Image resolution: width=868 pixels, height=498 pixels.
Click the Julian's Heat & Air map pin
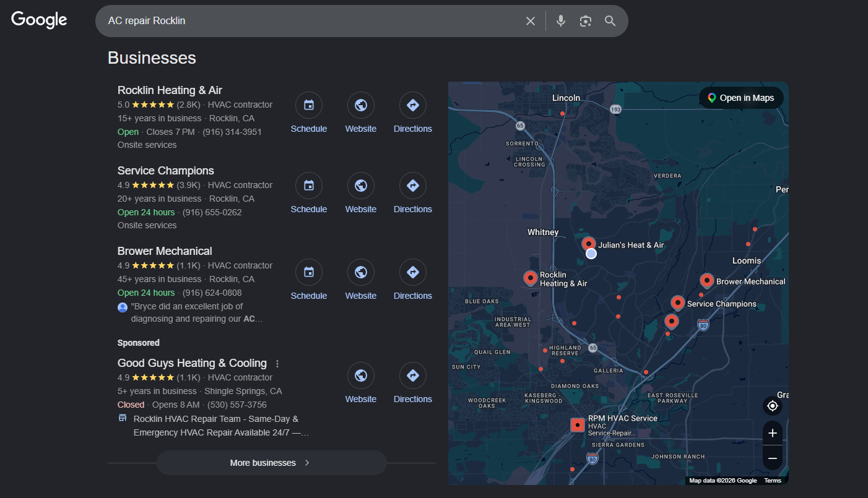(x=589, y=244)
